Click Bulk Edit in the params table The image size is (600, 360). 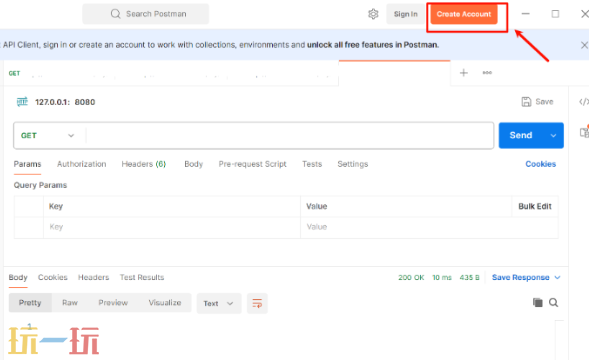click(x=535, y=207)
